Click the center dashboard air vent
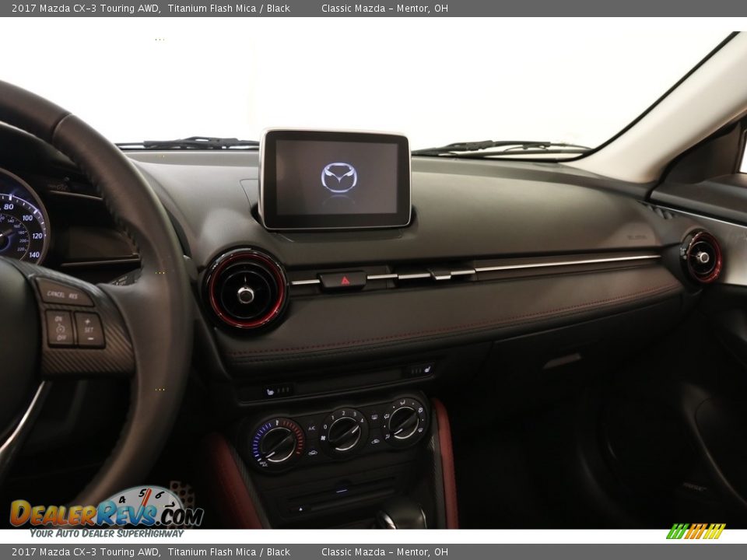 246,291
